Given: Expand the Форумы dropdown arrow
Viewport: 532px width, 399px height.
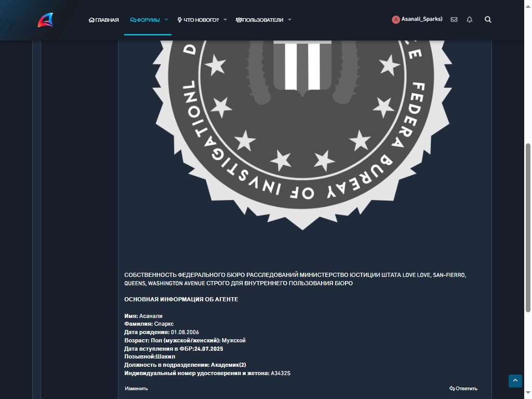Looking at the screenshot, I should tap(166, 20).
